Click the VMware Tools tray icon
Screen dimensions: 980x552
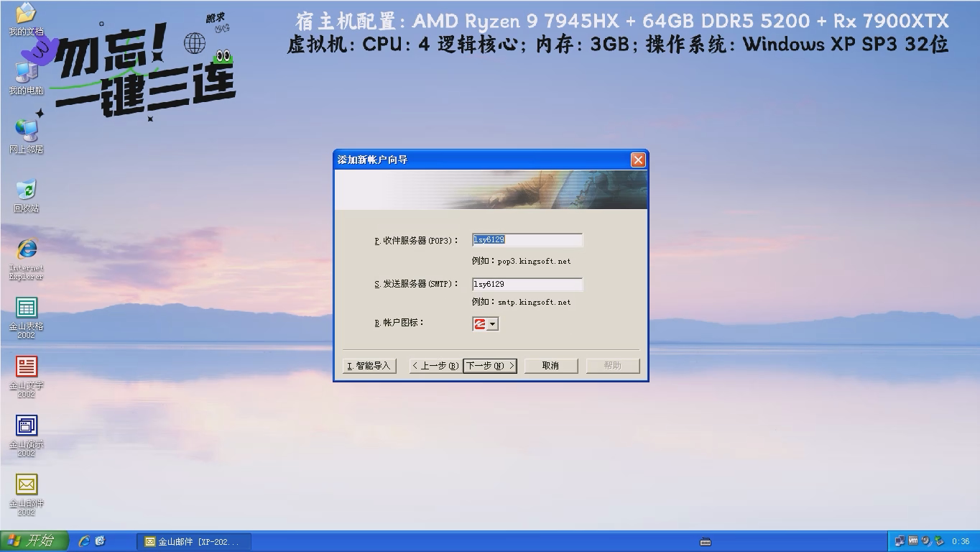point(913,541)
